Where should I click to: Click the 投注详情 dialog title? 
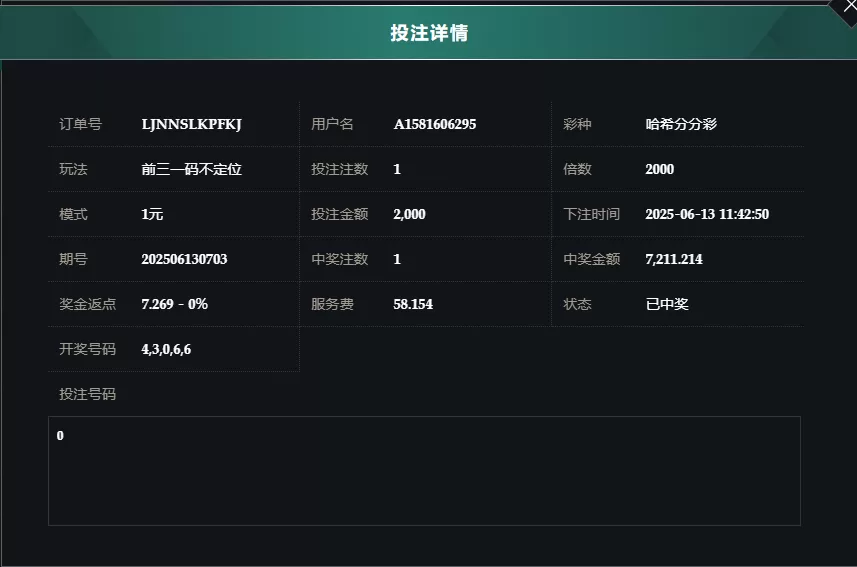pos(429,33)
